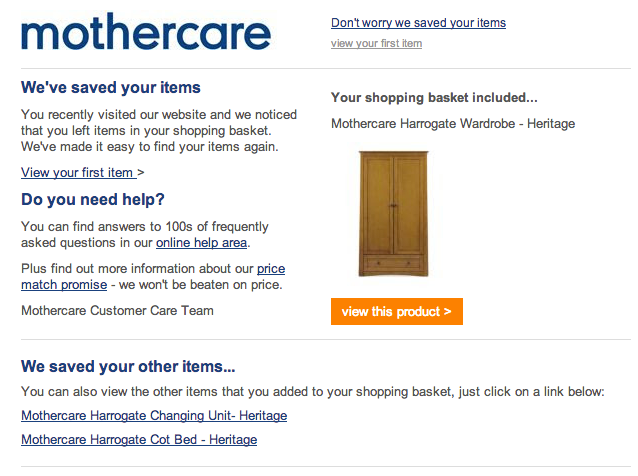Click the "You recently visited our website" paragraph
This screenshot has height=476, width=638.
(159, 131)
